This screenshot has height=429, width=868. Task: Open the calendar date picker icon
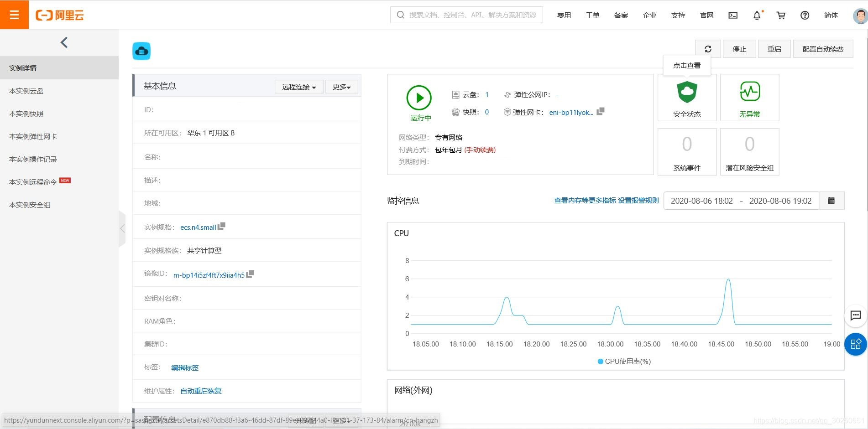pos(831,201)
